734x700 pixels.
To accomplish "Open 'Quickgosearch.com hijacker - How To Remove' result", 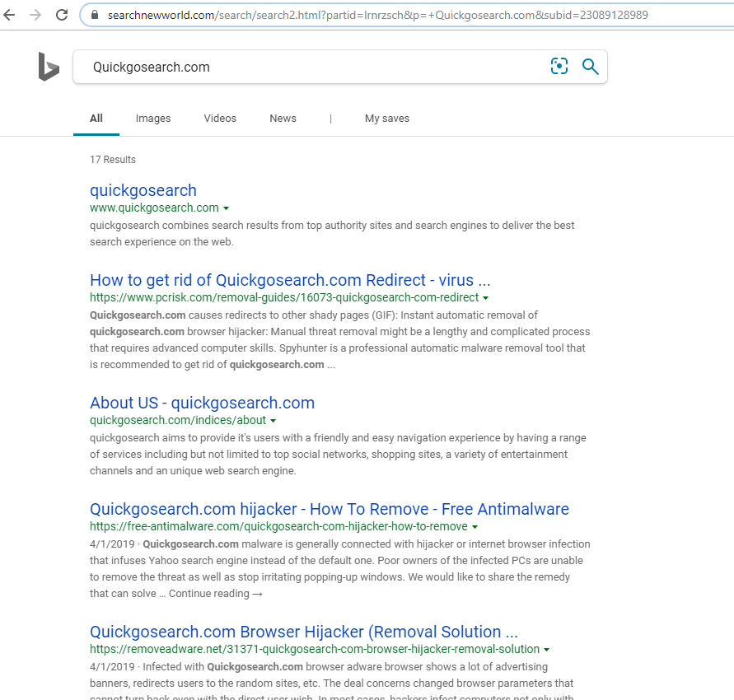I will (x=330, y=509).
